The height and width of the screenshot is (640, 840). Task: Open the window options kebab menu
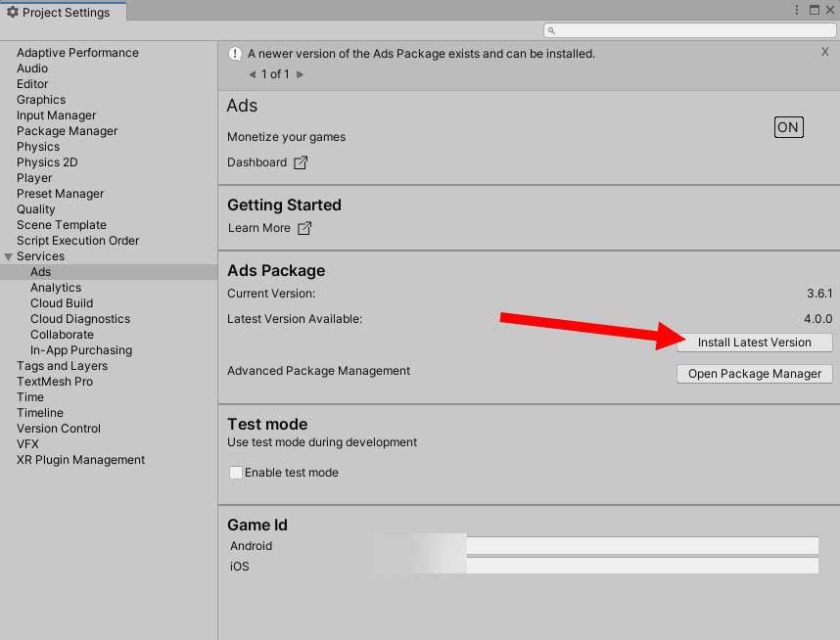797,10
